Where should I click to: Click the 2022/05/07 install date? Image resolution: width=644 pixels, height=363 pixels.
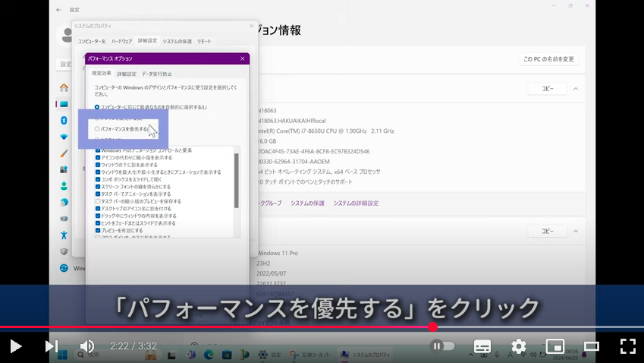[271, 274]
